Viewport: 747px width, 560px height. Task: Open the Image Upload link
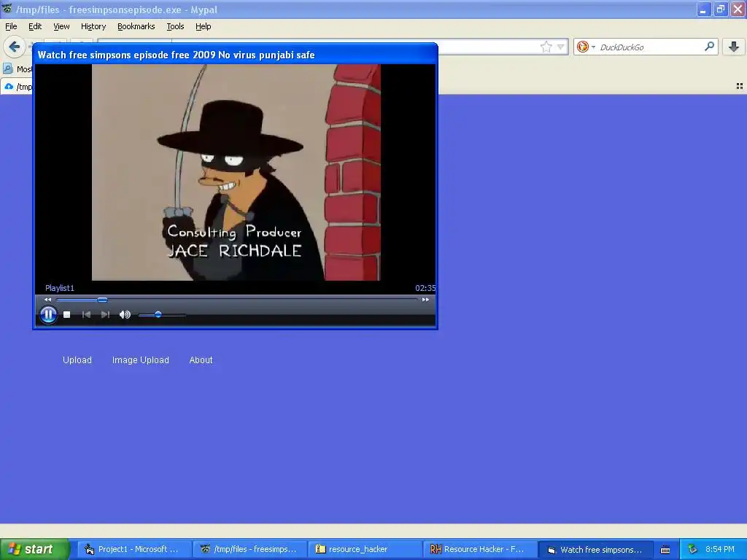tap(141, 360)
